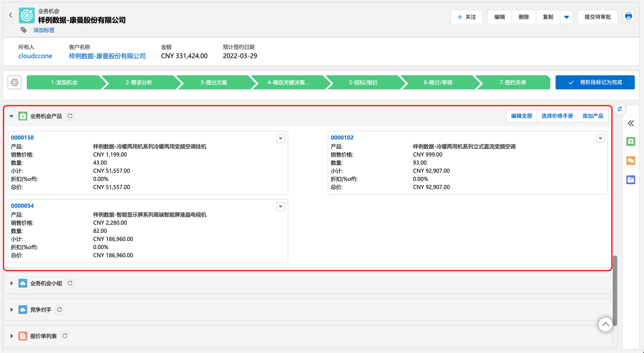Image resolution: width=644 pixels, height=353 pixels.
Task: Open the blue archive sidebar icon
Action: coord(630,180)
